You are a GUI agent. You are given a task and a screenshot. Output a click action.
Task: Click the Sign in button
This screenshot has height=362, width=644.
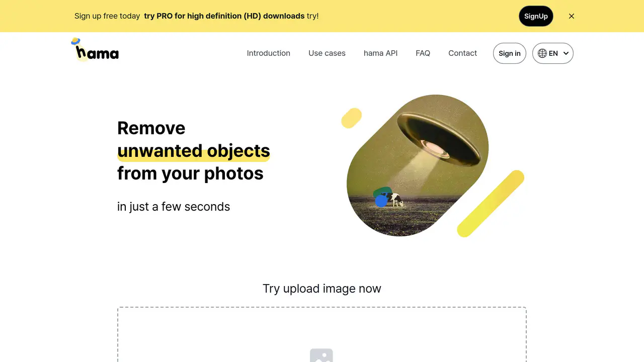pos(510,53)
